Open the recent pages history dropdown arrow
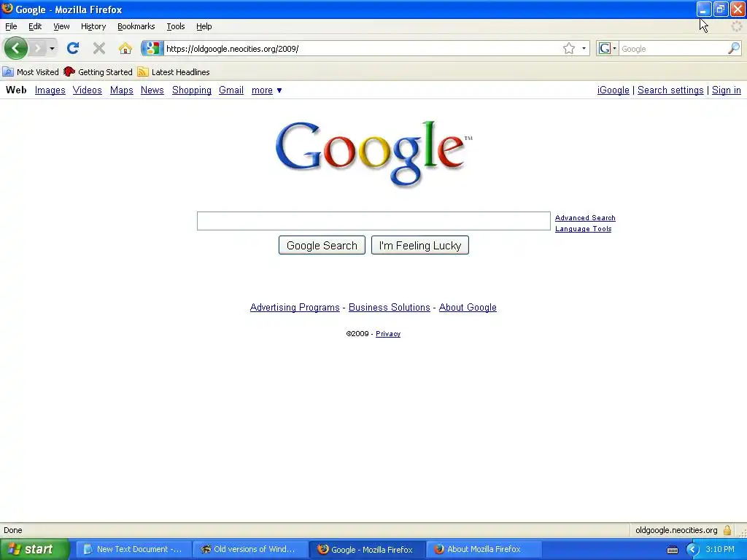 point(52,49)
